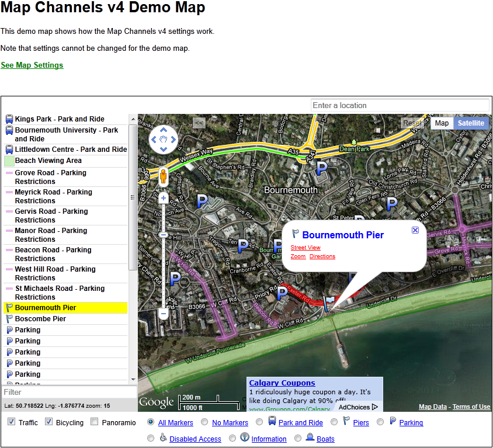This screenshot has height=448, width=493.
Task: Select the No Markers radio button
Action: coord(204,422)
